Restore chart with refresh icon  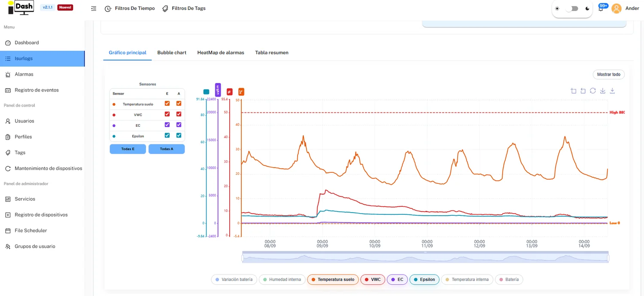pos(592,91)
